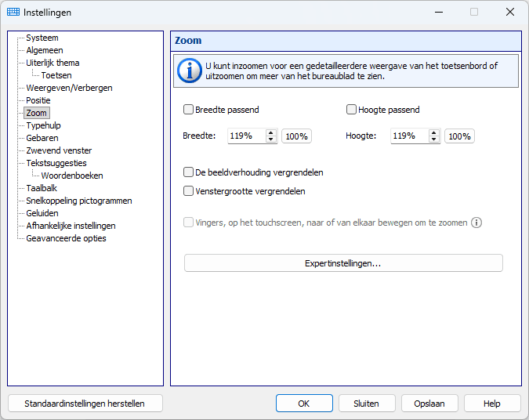This screenshot has height=420, width=529.
Task: Open Geavanceerde opties page
Action: point(66,238)
